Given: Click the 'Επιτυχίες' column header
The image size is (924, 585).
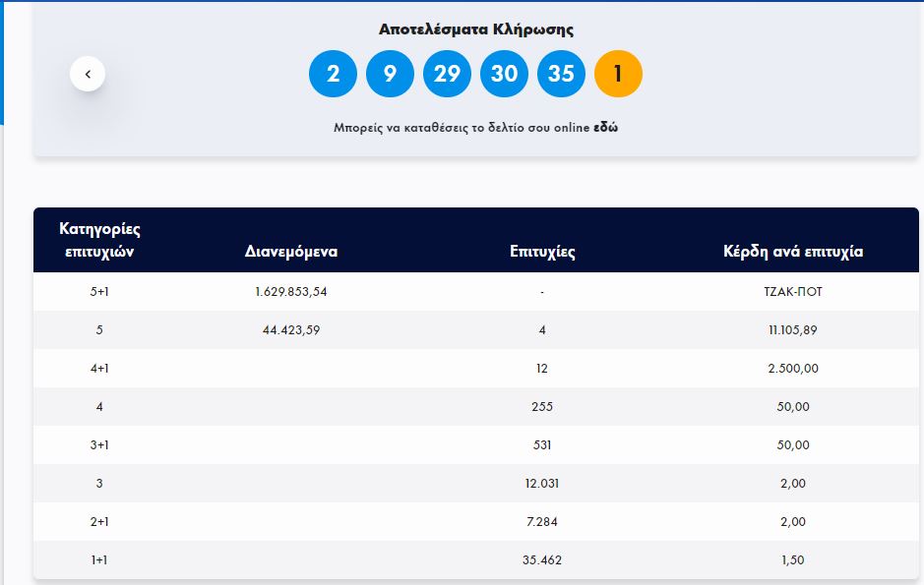Looking at the screenshot, I should click(x=542, y=251).
